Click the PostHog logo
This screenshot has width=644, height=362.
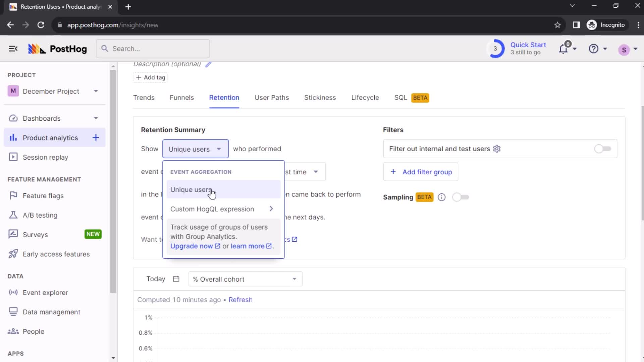(57, 49)
